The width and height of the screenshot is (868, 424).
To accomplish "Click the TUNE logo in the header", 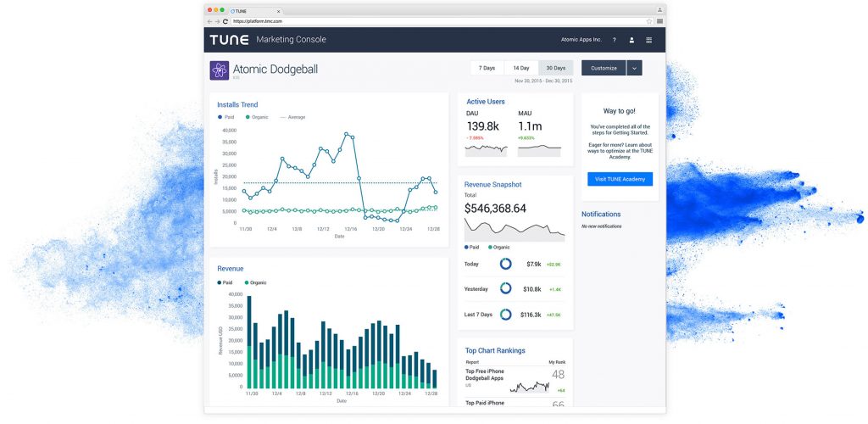I will coord(230,40).
